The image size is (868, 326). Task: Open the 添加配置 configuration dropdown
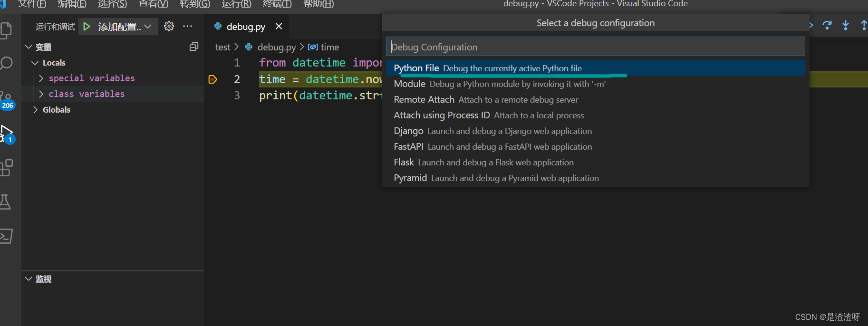coord(125,27)
